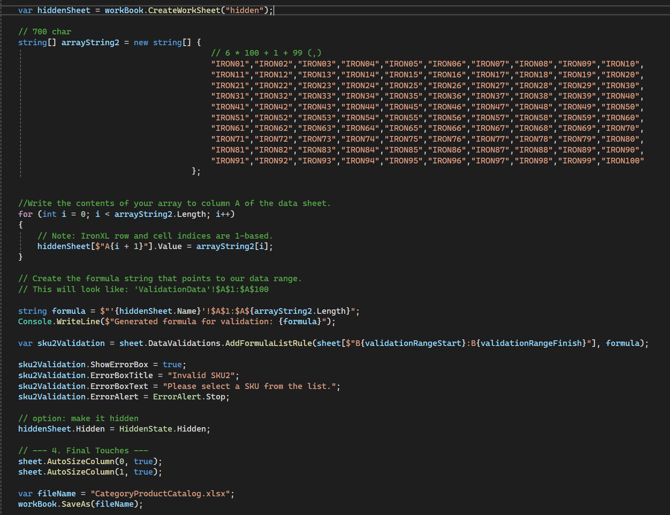Click the "// 700 char" comment
The height and width of the screenshot is (515, 670).
click(x=44, y=32)
